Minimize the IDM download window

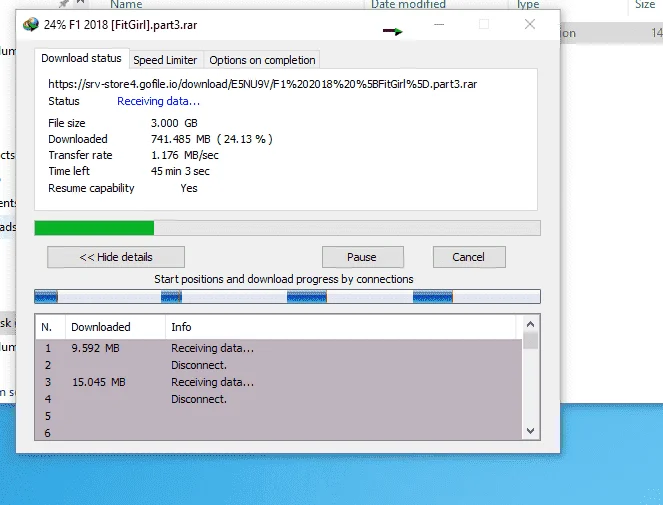click(439, 25)
